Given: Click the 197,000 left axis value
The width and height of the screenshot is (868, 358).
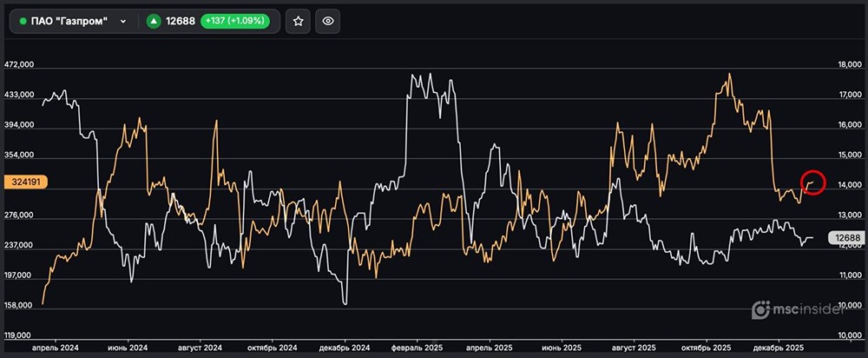Looking at the screenshot, I should tap(19, 275).
